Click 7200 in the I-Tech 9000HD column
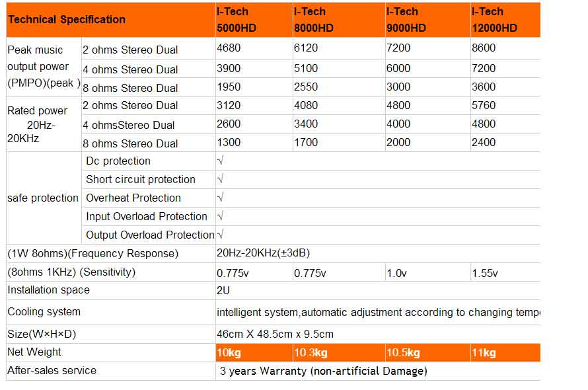Viewport: 588px width, 390px height. pyautogui.click(x=398, y=48)
